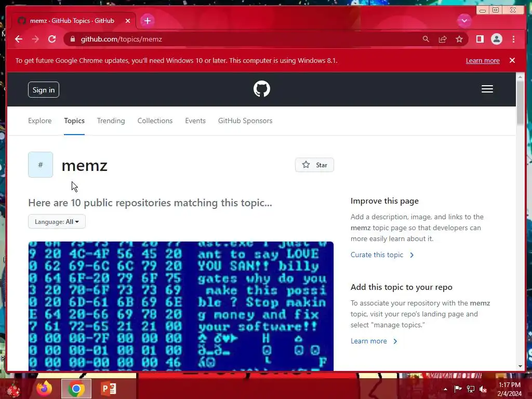Click the Sign in button
The image size is (532, 399).
(44, 89)
